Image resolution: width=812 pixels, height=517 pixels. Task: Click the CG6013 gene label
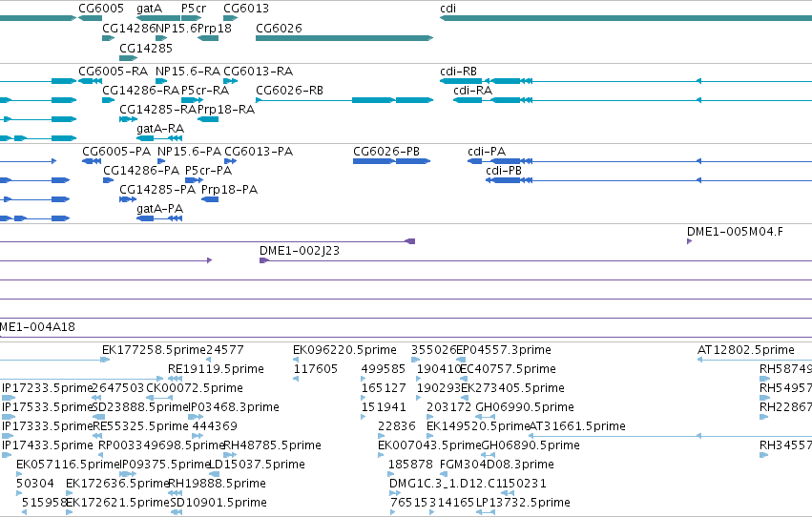click(x=246, y=9)
